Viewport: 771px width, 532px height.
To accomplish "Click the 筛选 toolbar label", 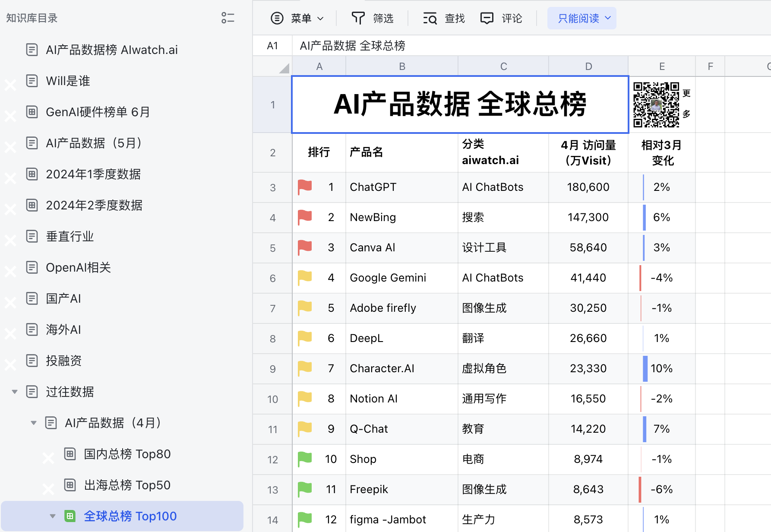I will pos(383,18).
